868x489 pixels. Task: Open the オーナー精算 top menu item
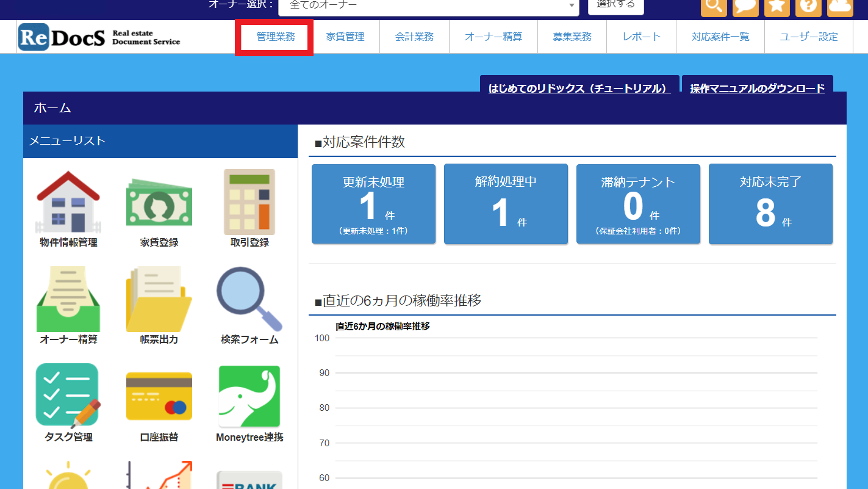493,37
